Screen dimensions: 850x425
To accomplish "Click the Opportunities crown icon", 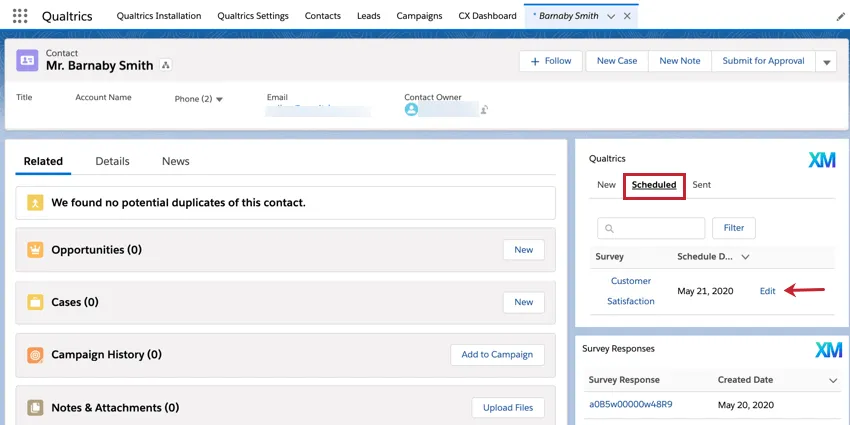I will (x=35, y=250).
